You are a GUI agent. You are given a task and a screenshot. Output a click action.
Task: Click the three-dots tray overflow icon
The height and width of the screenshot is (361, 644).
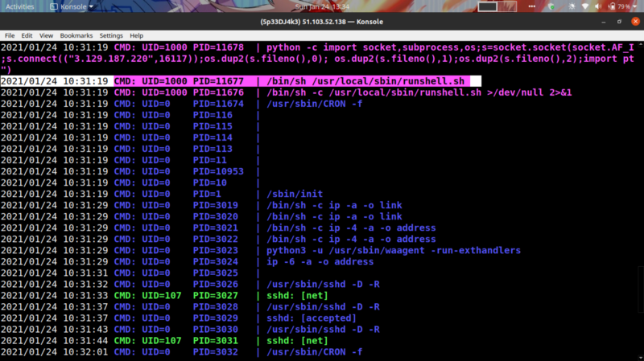(x=532, y=6)
